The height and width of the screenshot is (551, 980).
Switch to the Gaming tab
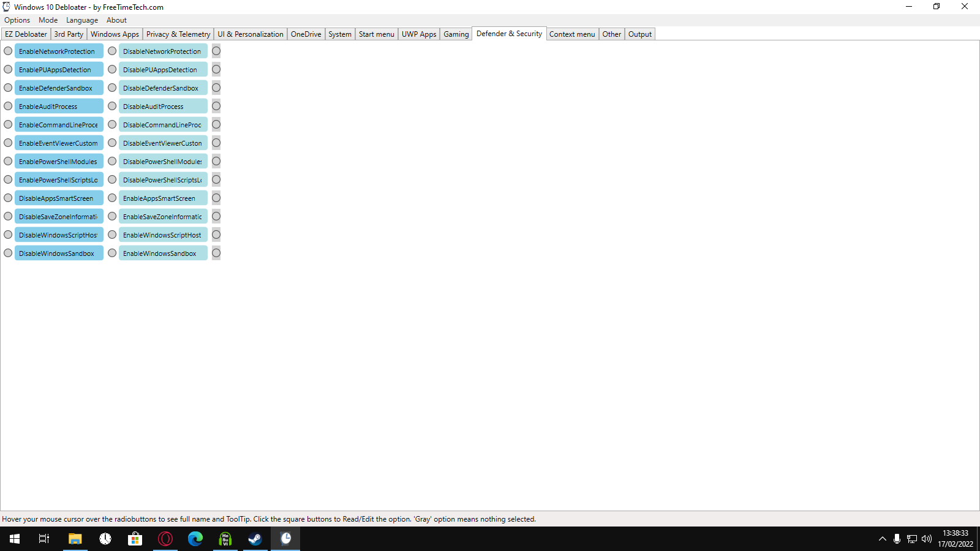click(x=456, y=34)
